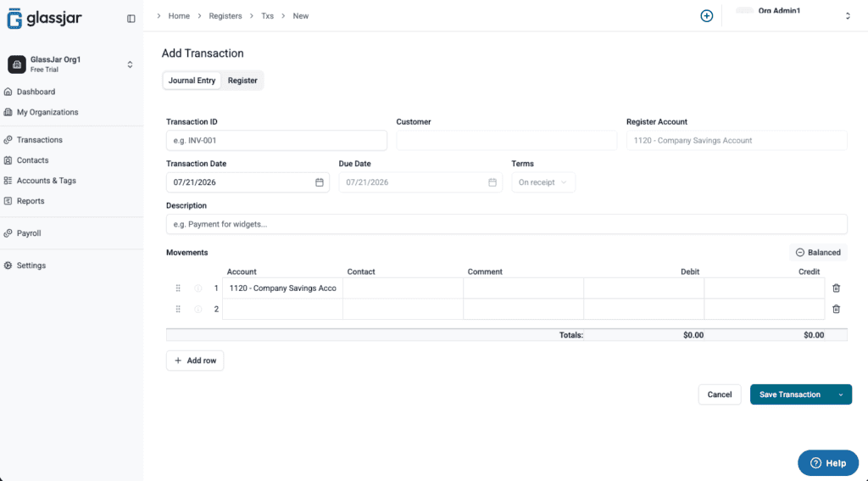Click the Txs breadcrumb
The image size is (868, 481).
pyautogui.click(x=267, y=16)
